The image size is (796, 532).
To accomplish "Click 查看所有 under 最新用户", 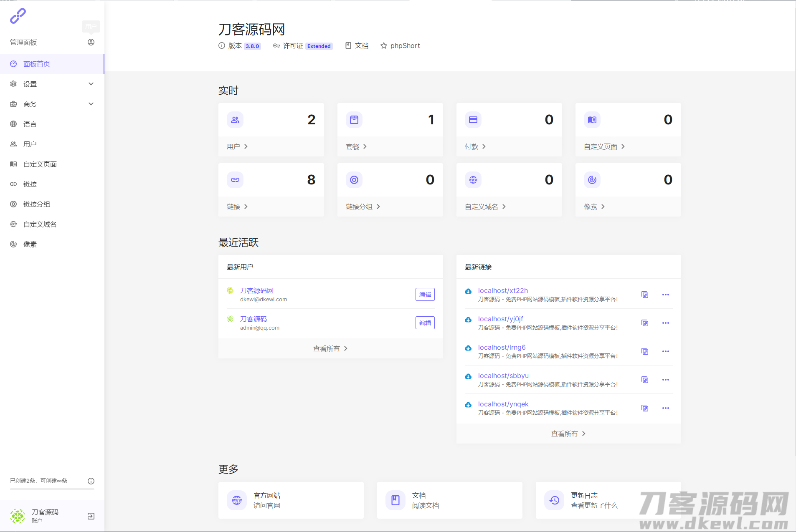I will coord(330,348).
